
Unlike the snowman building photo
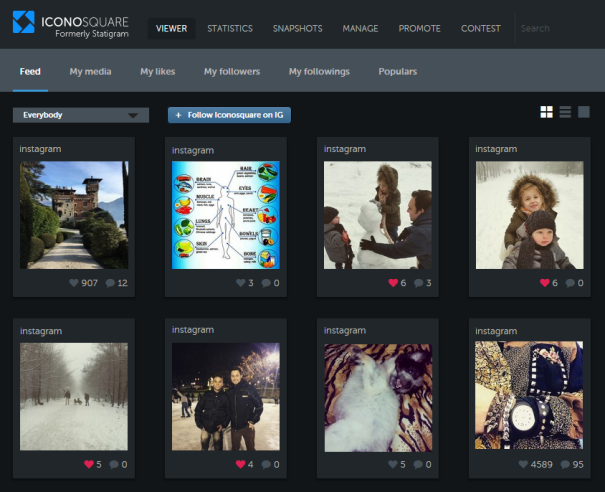point(393,283)
